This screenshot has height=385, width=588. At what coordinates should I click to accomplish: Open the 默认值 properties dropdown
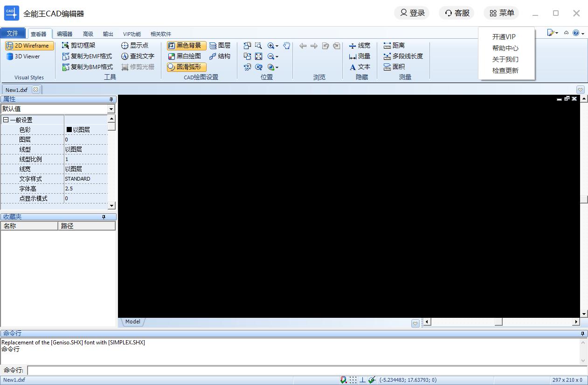(111, 109)
